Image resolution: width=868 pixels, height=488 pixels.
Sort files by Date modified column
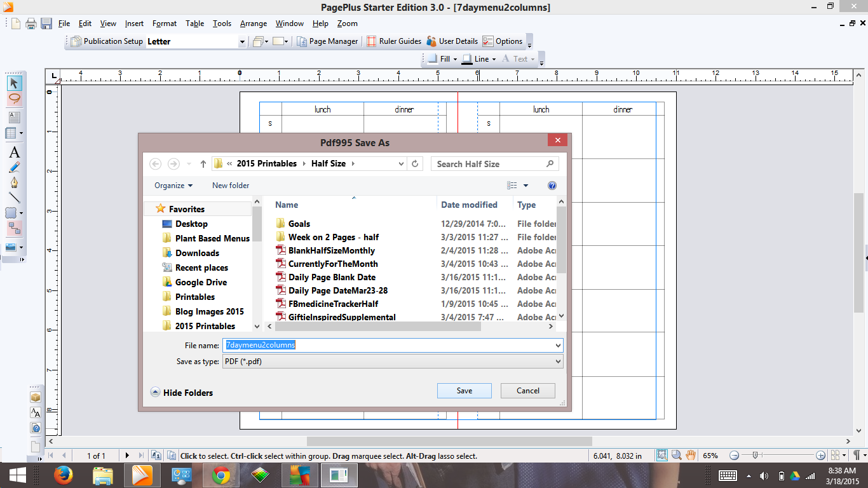pyautogui.click(x=469, y=205)
